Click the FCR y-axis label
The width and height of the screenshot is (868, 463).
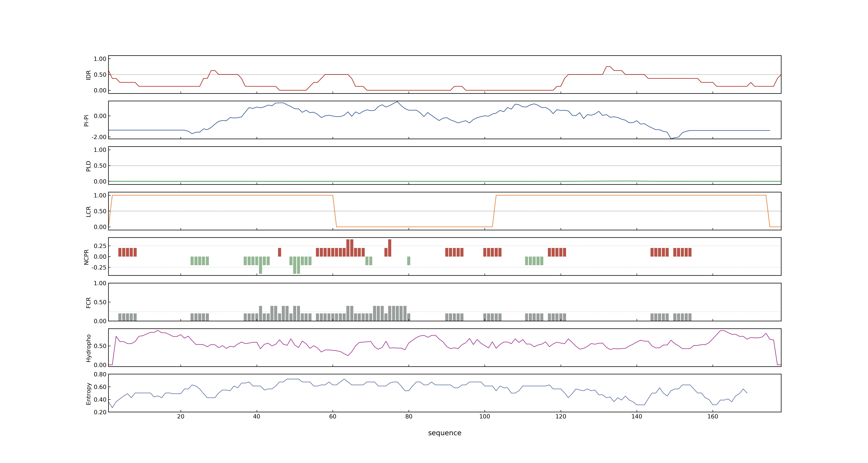89,303
